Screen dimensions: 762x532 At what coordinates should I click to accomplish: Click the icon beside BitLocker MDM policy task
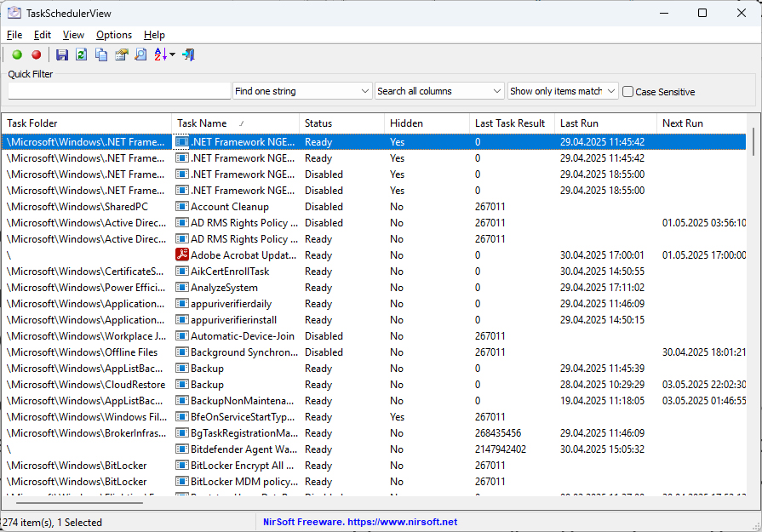tap(182, 482)
